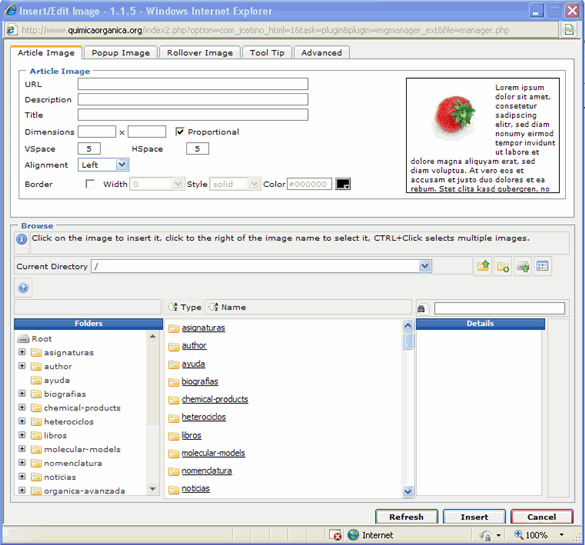Expand the asignaturas tree node
Image resolution: width=585 pixels, height=545 pixels.
point(22,352)
